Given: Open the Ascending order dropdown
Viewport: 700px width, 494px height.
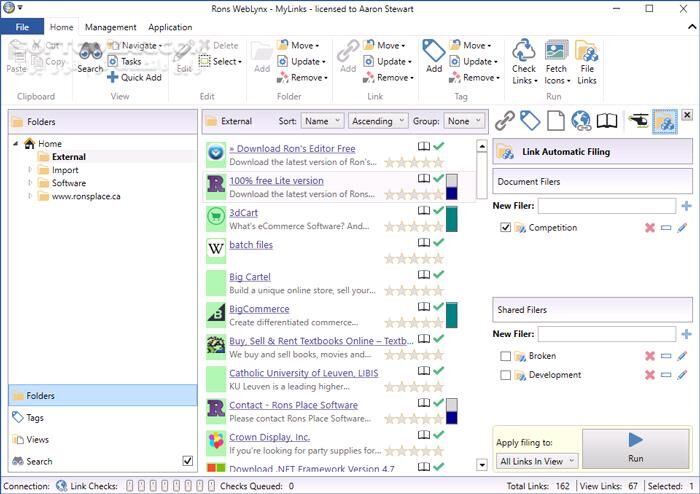Looking at the screenshot, I should pyautogui.click(x=378, y=121).
